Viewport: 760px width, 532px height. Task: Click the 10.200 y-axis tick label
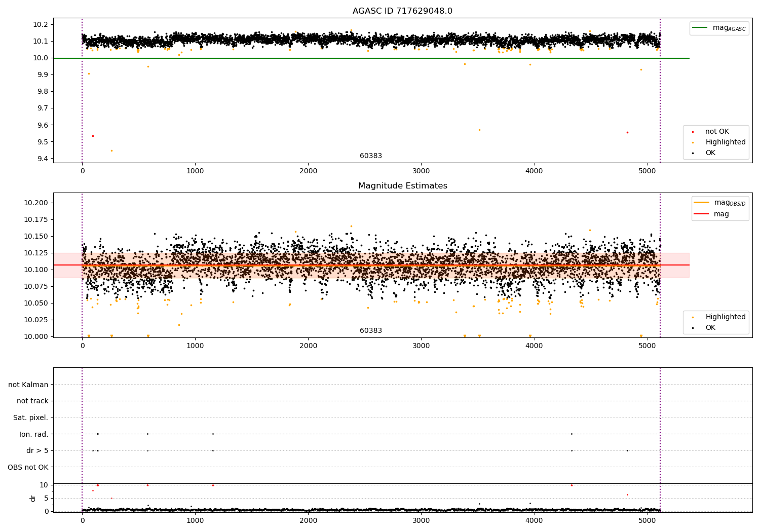[x=36, y=203]
